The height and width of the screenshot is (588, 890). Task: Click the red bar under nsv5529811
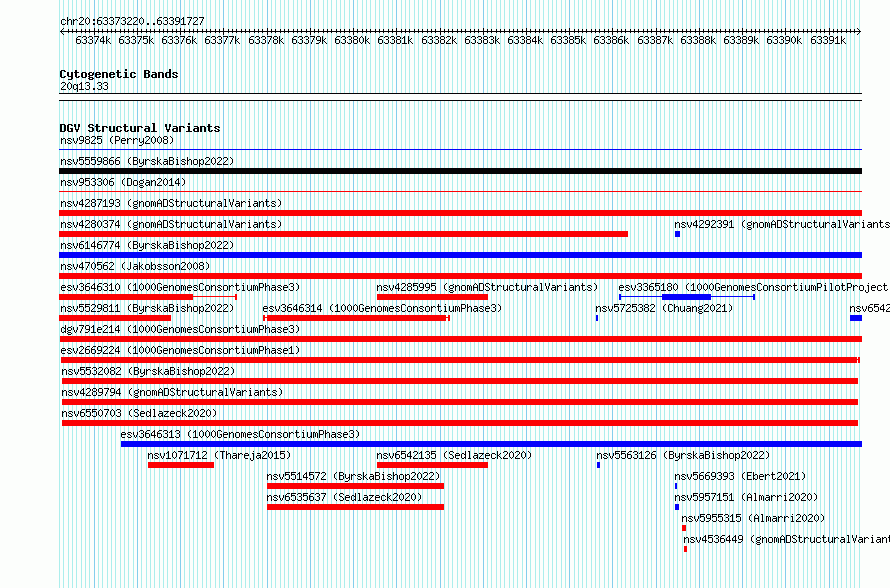(x=115, y=318)
